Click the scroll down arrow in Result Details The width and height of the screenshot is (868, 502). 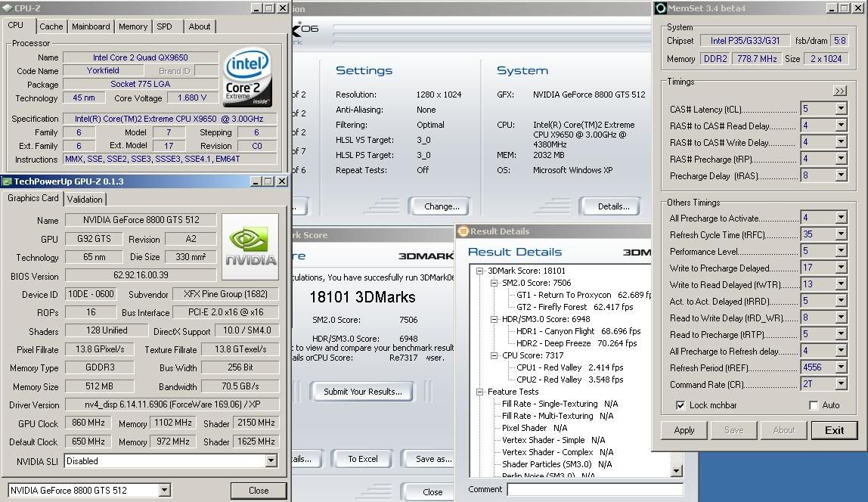point(677,471)
